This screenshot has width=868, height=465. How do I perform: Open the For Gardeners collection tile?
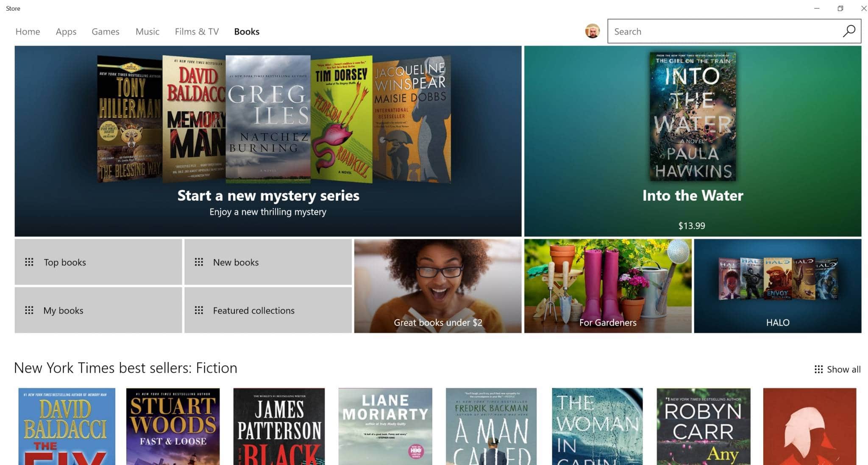point(608,286)
